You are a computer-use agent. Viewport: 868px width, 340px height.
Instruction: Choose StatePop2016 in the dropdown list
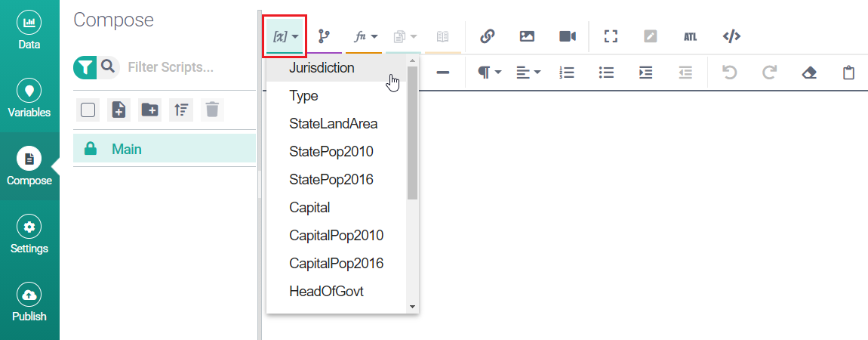pyautogui.click(x=331, y=179)
